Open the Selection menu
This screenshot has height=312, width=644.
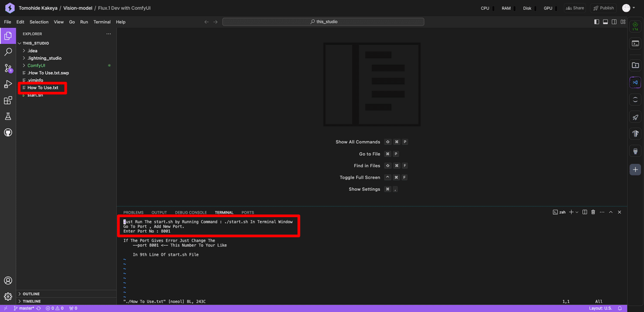[39, 22]
